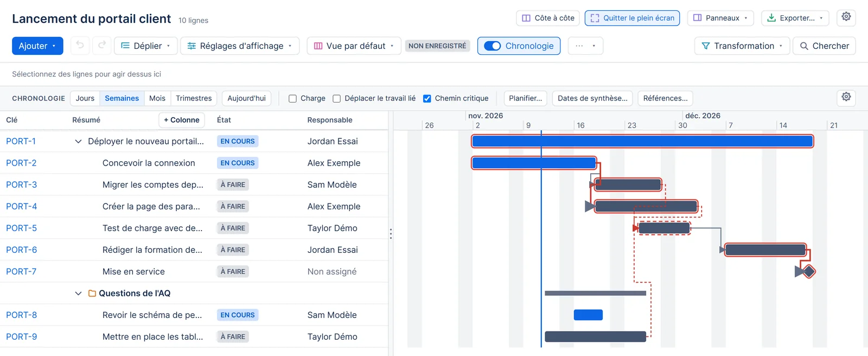
Task: Open the Références... button
Action: click(x=665, y=98)
